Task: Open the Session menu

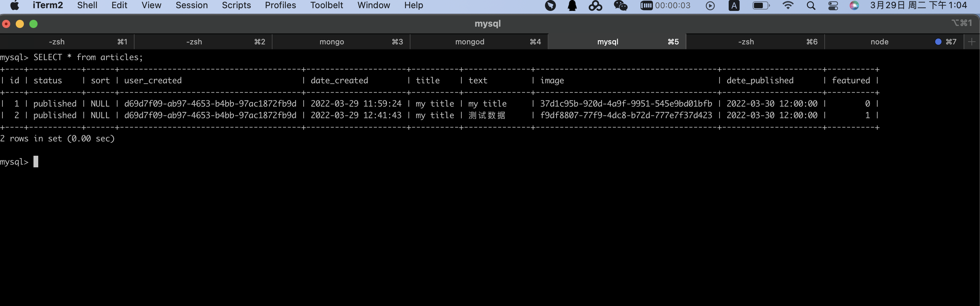Action: [x=192, y=5]
